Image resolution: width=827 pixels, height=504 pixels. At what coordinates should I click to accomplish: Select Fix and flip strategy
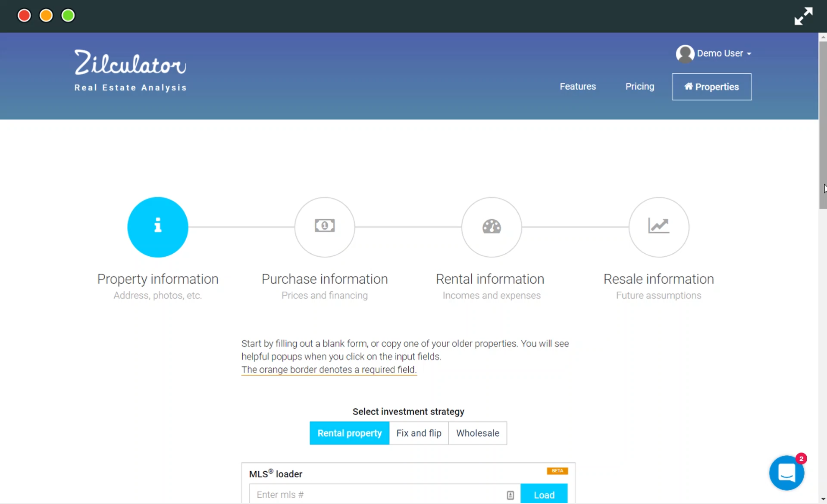pyautogui.click(x=419, y=433)
